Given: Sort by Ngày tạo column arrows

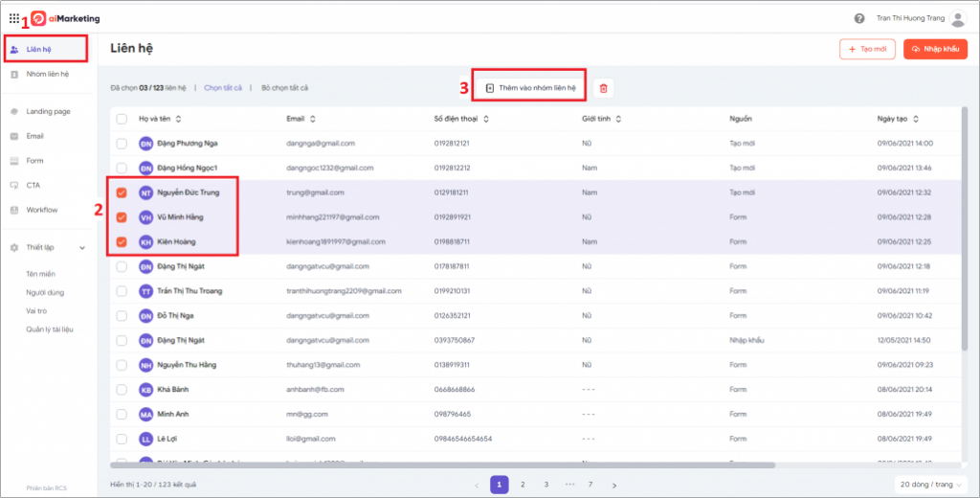Looking at the screenshot, I should click(x=916, y=119).
